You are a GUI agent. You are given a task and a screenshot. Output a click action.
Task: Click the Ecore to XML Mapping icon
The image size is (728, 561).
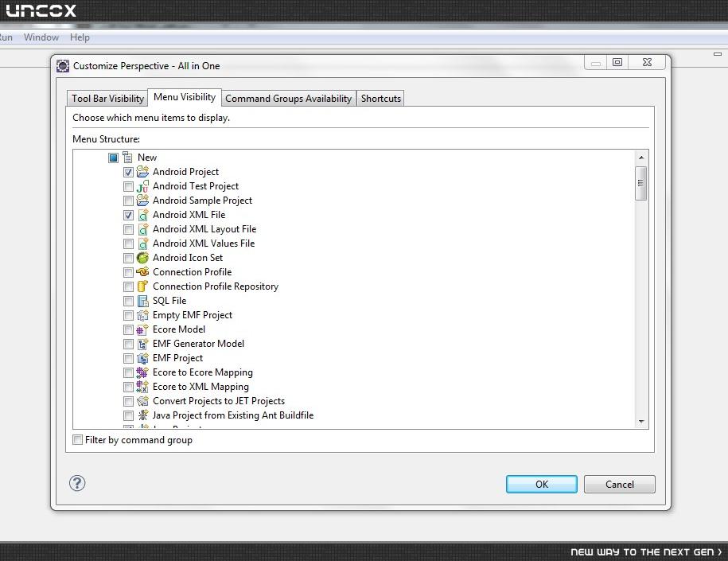click(x=142, y=387)
